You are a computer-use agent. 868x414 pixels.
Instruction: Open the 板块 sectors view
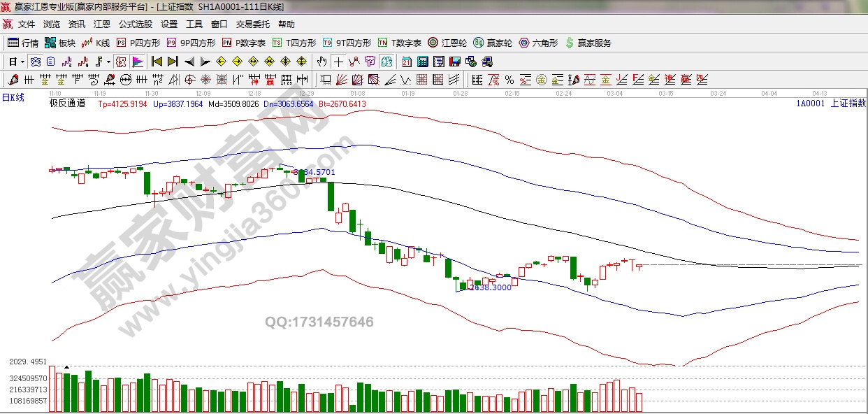(59, 43)
